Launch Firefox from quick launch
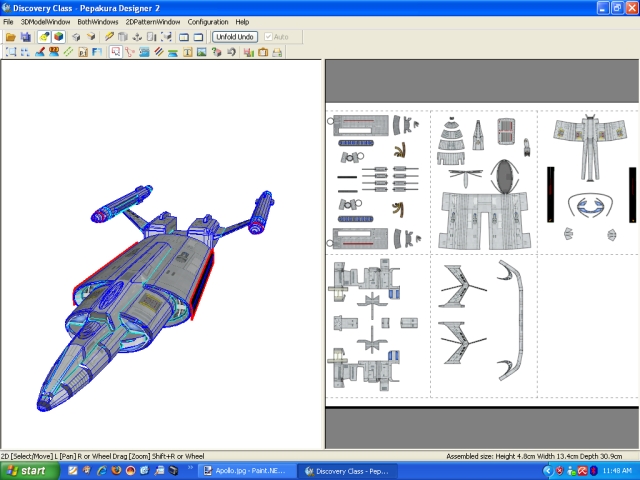Image resolution: width=640 pixels, height=480 pixels. tap(116, 471)
